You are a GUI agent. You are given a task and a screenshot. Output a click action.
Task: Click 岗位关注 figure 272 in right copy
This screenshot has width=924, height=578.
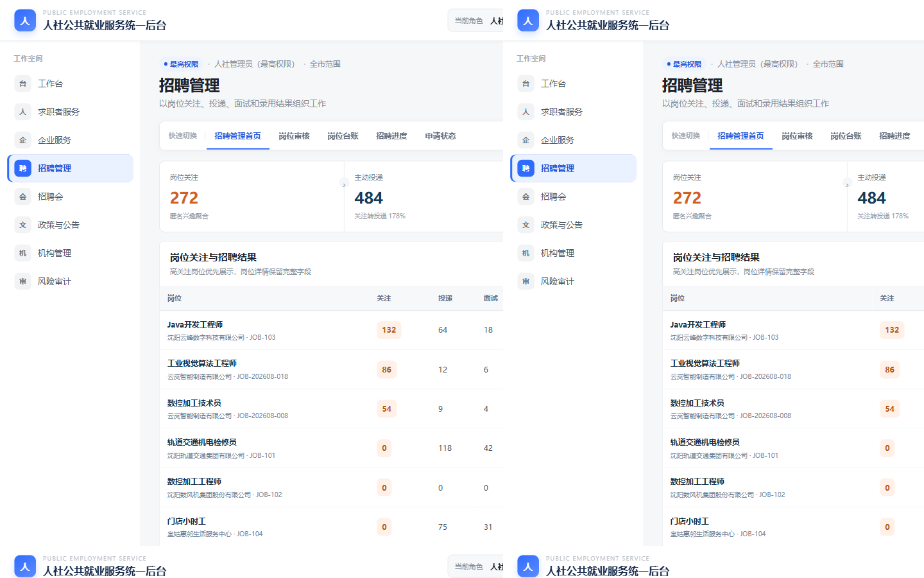coord(687,198)
